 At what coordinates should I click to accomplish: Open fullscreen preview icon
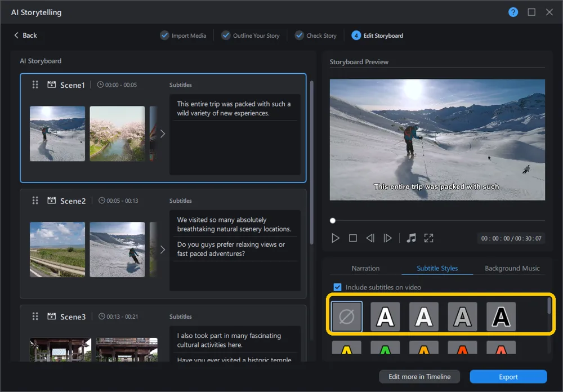tap(428, 238)
